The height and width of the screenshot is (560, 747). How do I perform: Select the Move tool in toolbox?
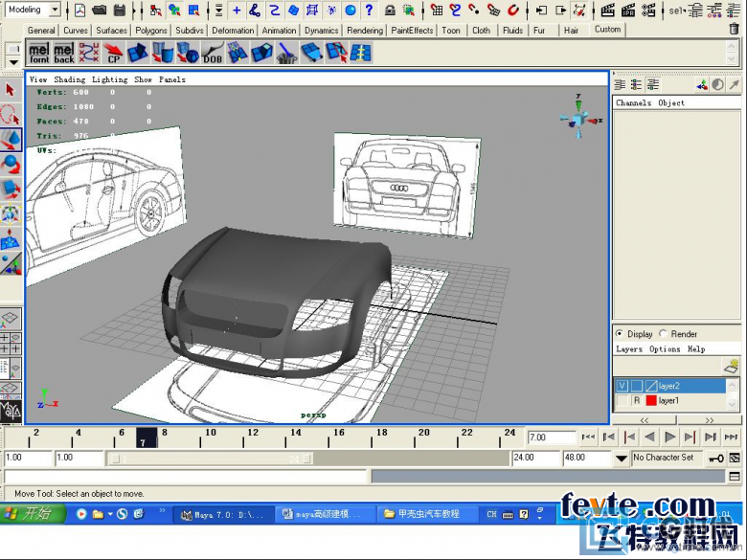(x=11, y=140)
